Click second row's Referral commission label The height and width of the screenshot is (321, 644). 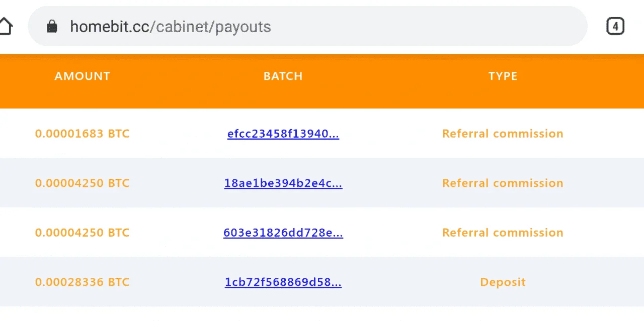pos(503,183)
